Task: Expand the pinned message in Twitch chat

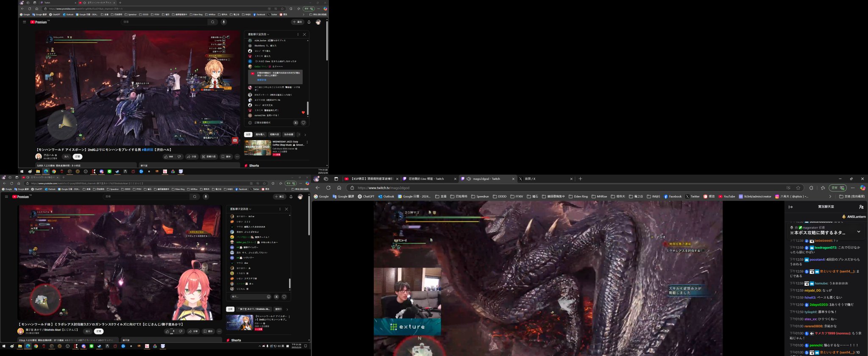Action: [859, 232]
